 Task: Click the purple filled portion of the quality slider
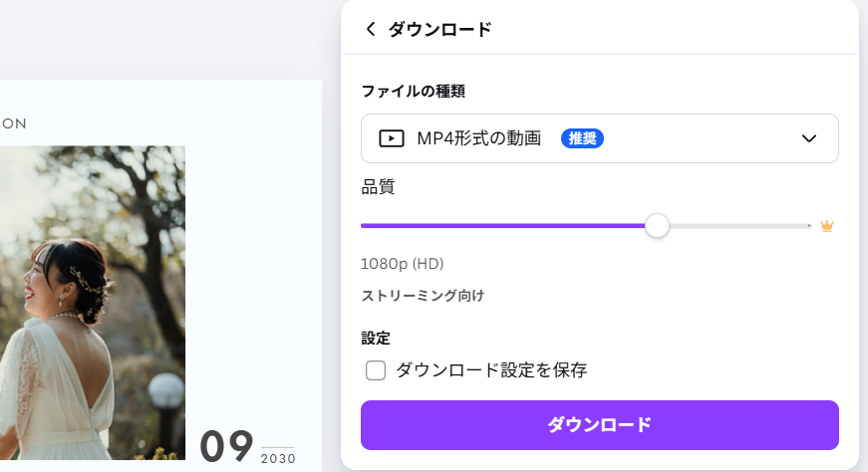pyautogui.click(x=498, y=226)
